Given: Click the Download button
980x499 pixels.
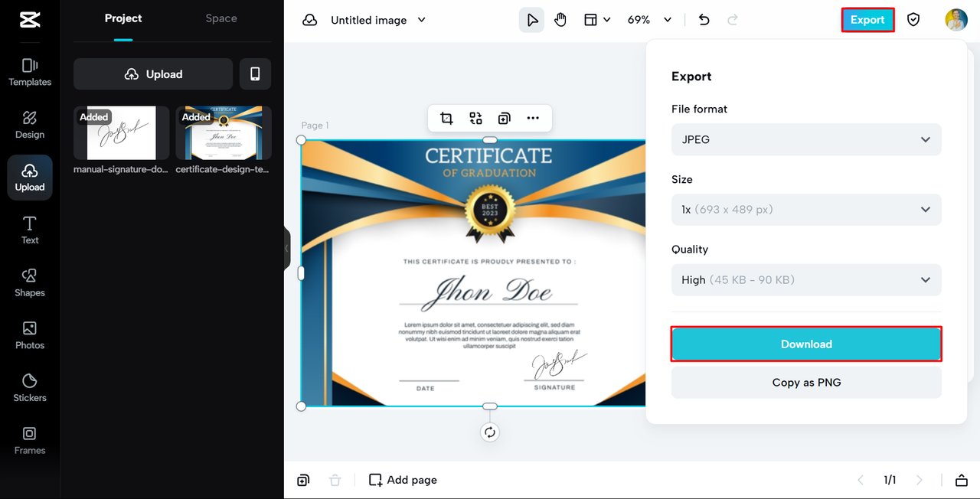Looking at the screenshot, I should 806,344.
